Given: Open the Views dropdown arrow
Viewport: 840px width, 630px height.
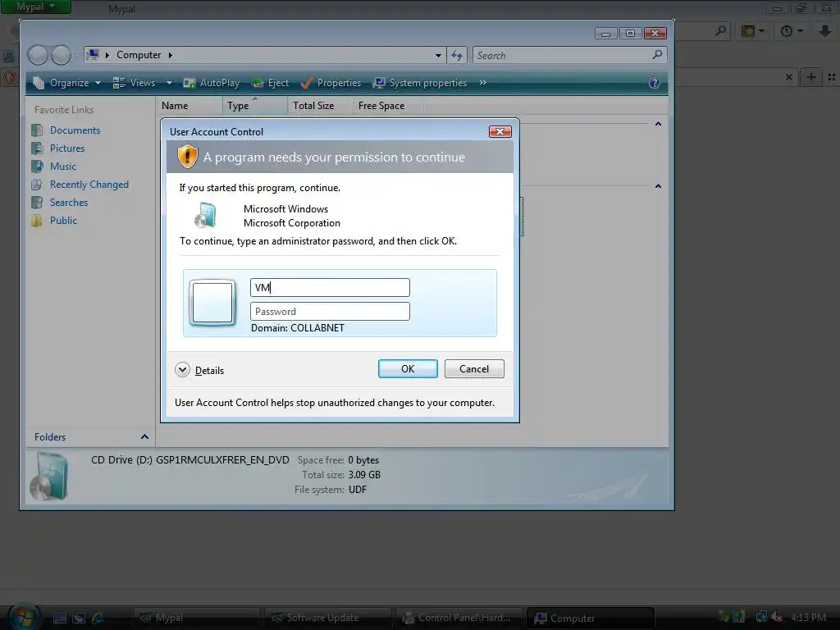Looking at the screenshot, I should 169,83.
